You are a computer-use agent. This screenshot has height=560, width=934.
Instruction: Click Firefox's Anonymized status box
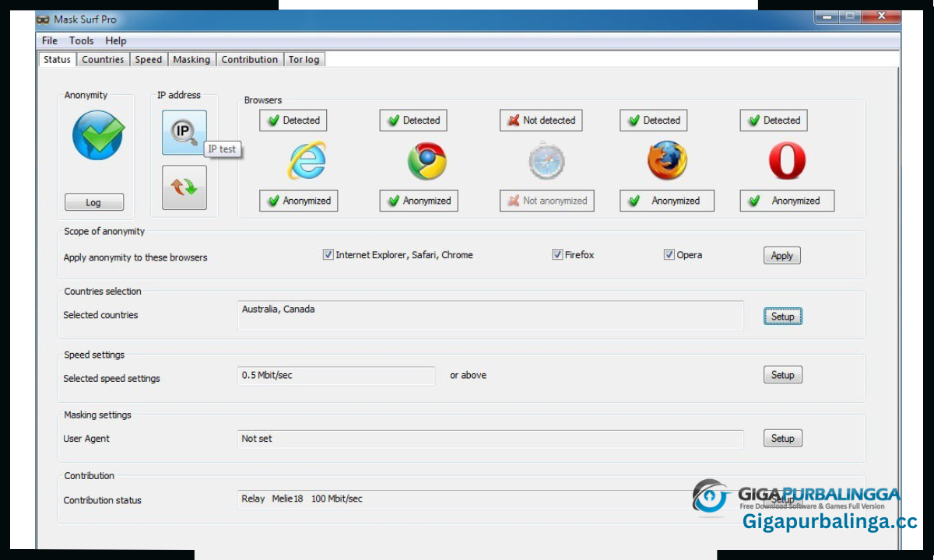667,201
